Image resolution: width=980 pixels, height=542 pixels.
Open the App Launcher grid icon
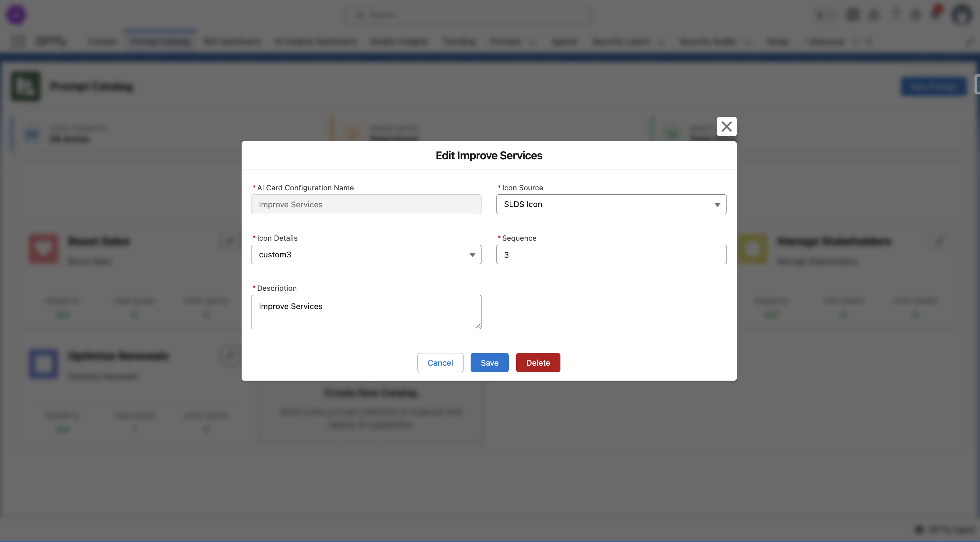coord(18,41)
